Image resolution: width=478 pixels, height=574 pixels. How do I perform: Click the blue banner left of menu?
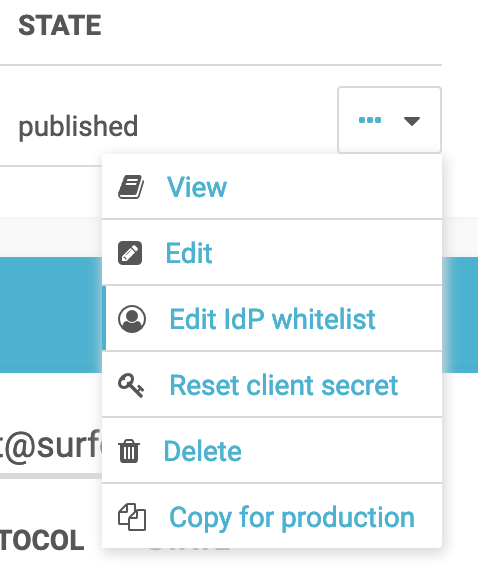pyautogui.click(x=51, y=315)
